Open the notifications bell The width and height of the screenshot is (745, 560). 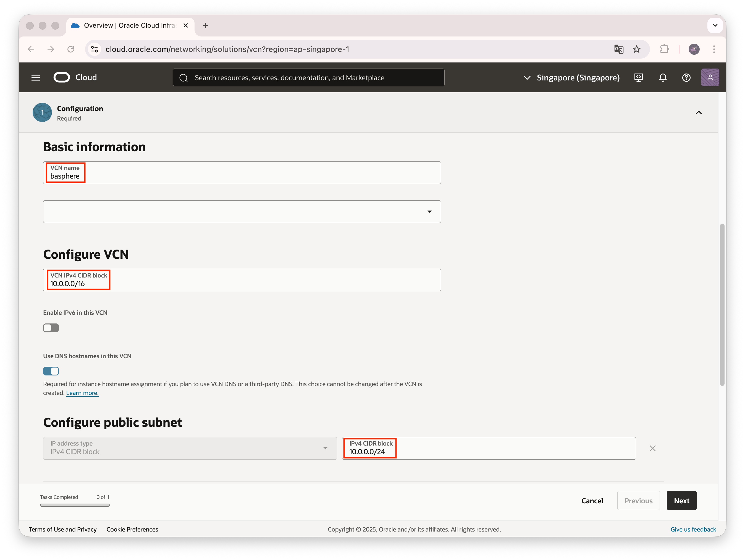pos(662,77)
